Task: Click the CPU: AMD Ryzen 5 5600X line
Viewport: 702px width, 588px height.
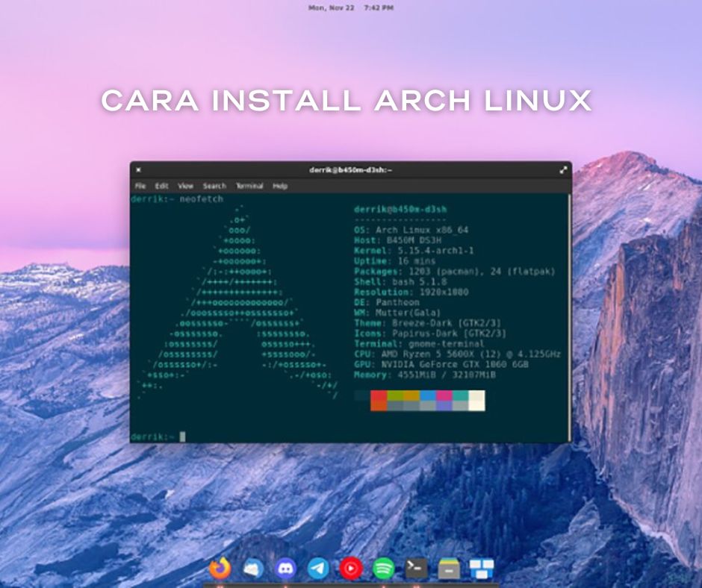Action: click(x=457, y=354)
